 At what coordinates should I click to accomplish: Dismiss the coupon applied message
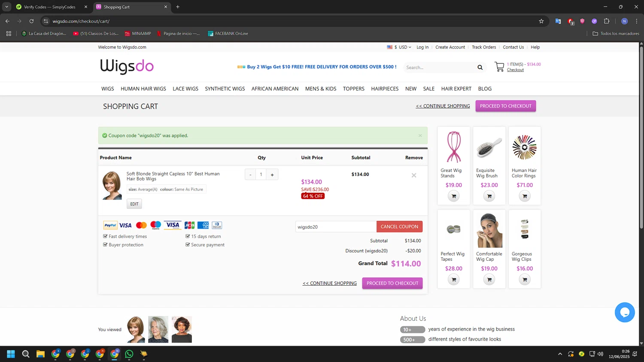(420, 136)
